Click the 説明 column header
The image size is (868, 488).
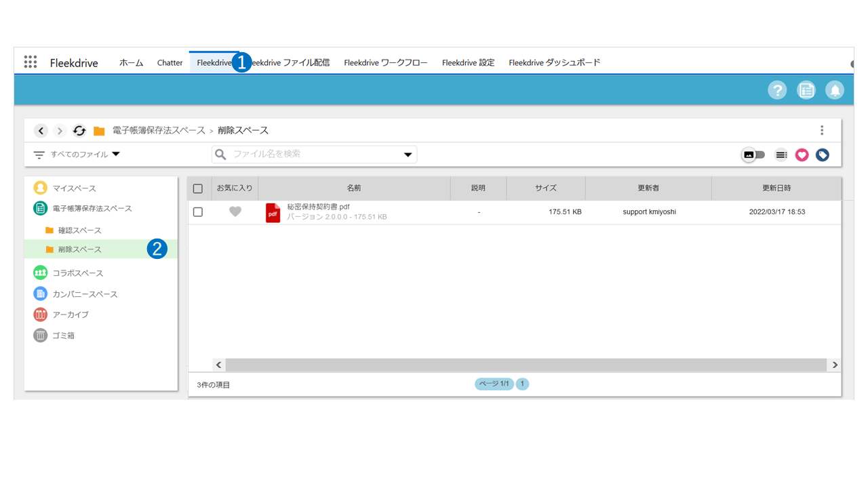[479, 188]
